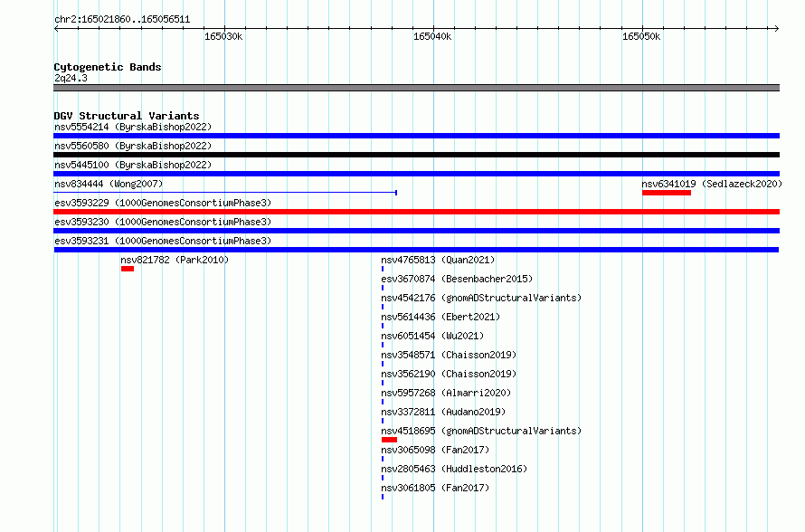Select the blue bar under nsv5445100
Image resolution: width=805 pixels, height=532 pixels.
click(416, 174)
